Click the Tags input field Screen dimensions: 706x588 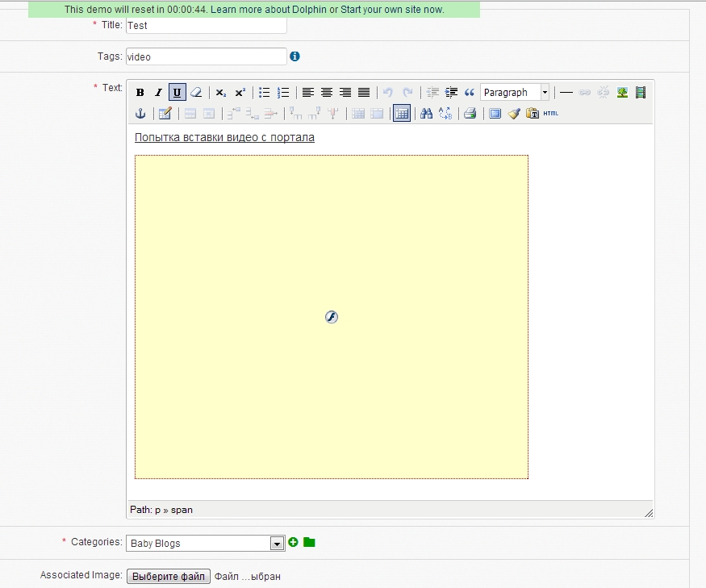click(x=206, y=57)
